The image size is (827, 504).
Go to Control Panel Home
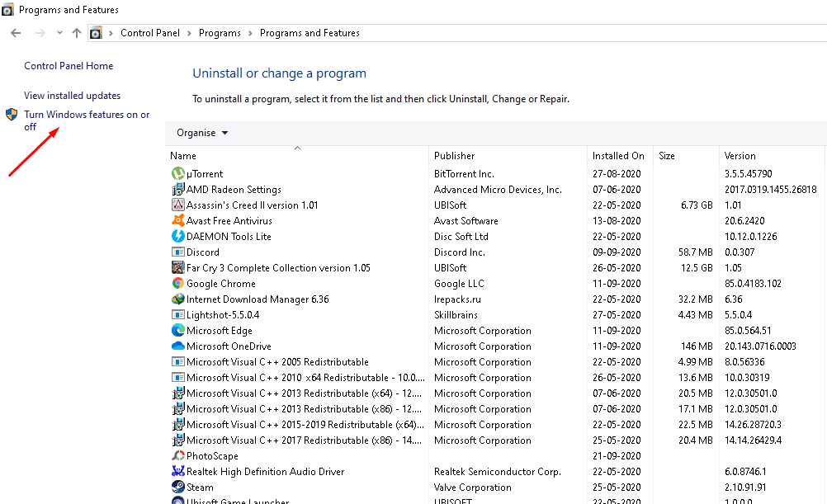(69, 66)
